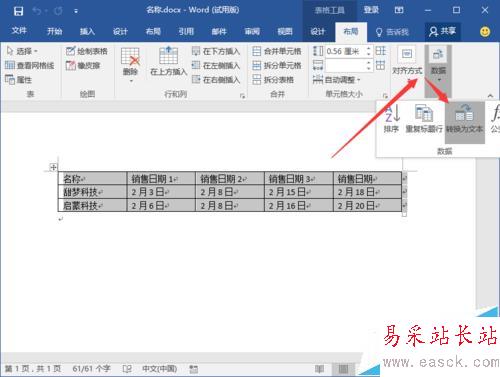The height and width of the screenshot is (377, 500).
Task: Click 合并单元格 merge cells
Action: [x=277, y=51]
